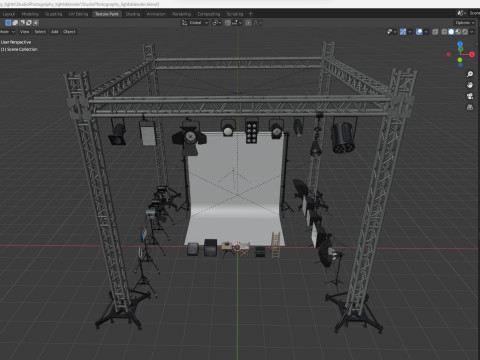480x360 pixels.
Task: Expand the gizmo settings dropdown arrow
Action: (x=410, y=32)
